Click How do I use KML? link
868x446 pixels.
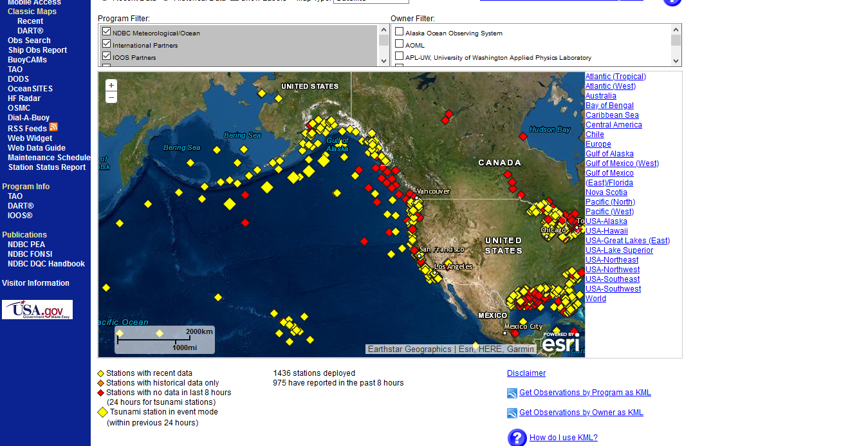point(564,438)
